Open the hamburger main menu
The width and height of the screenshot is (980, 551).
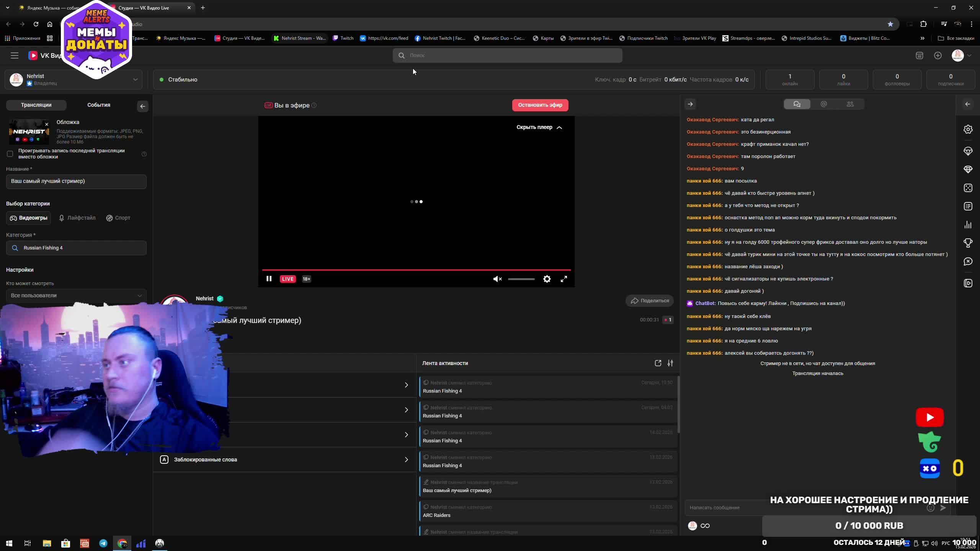click(15, 55)
